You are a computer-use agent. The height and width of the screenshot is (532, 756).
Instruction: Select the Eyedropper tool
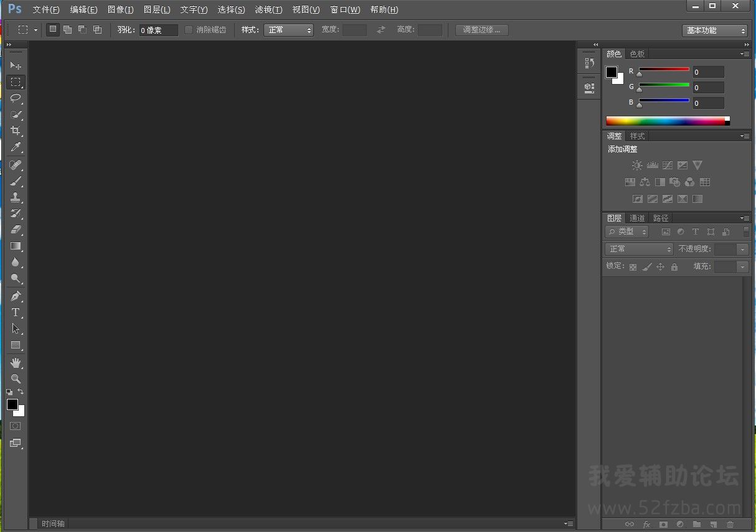(16, 147)
